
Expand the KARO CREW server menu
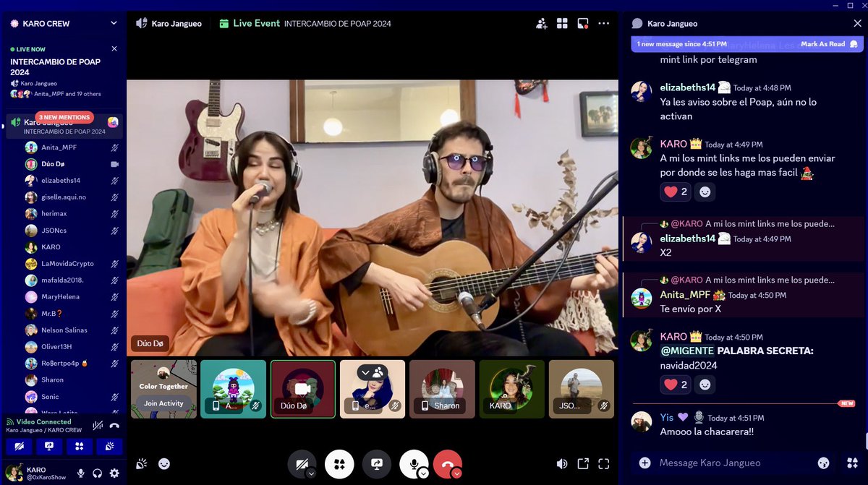click(114, 23)
